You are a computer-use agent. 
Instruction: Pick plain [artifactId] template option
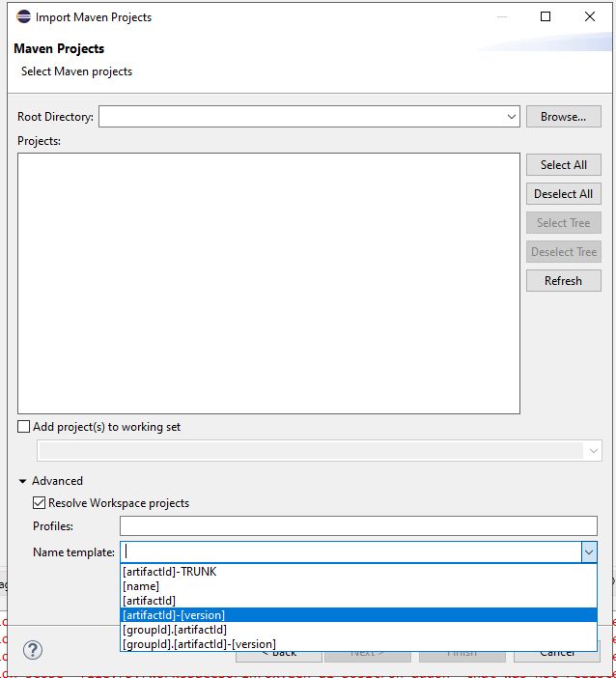[358, 601]
